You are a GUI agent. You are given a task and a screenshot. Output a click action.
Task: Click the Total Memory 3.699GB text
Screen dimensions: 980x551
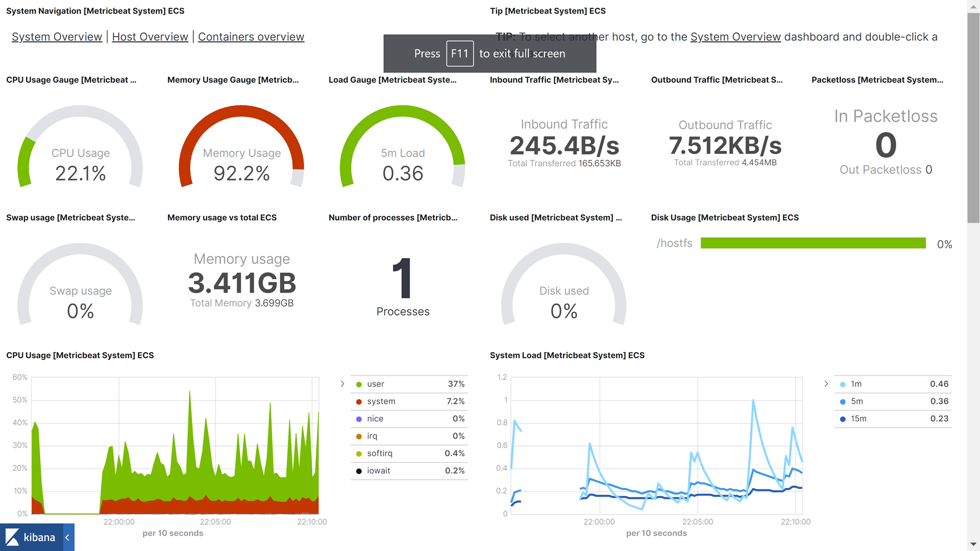pos(242,303)
